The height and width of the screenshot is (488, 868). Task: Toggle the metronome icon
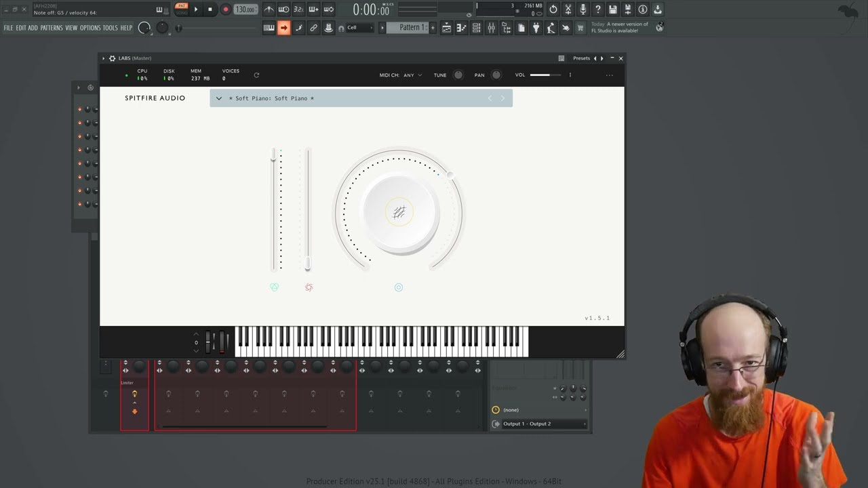(269, 9)
